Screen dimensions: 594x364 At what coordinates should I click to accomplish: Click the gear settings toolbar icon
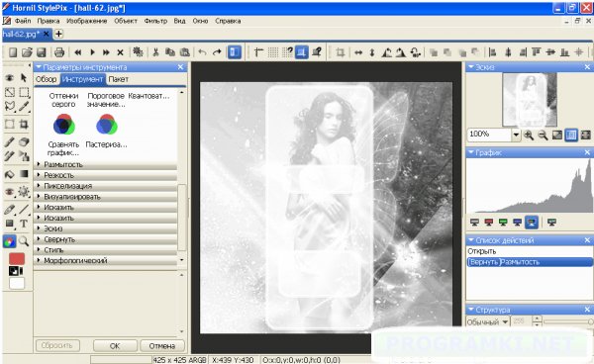(x=138, y=52)
